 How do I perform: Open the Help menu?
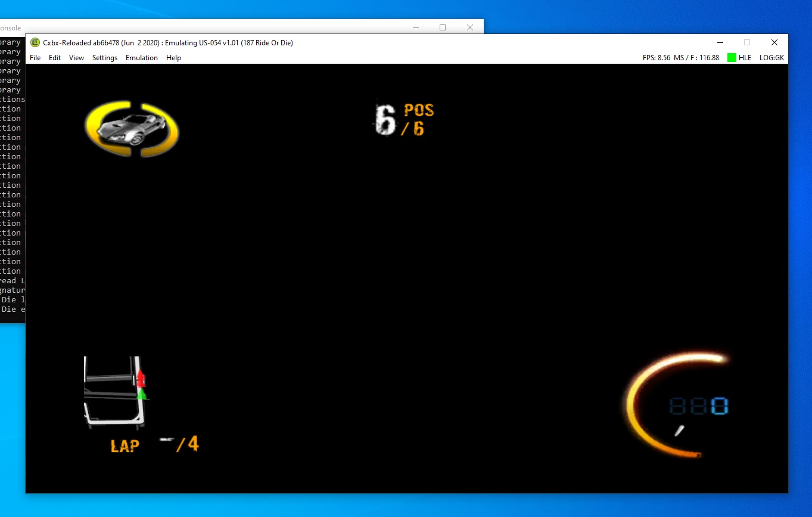(173, 58)
